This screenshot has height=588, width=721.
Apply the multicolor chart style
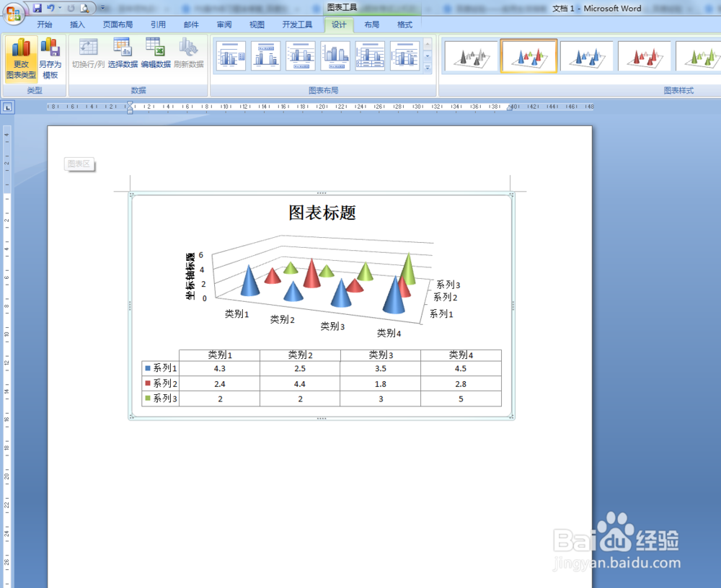point(528,56)
